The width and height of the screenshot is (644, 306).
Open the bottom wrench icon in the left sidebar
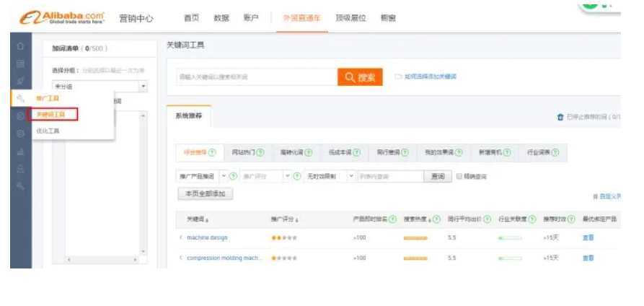[20, 186]
